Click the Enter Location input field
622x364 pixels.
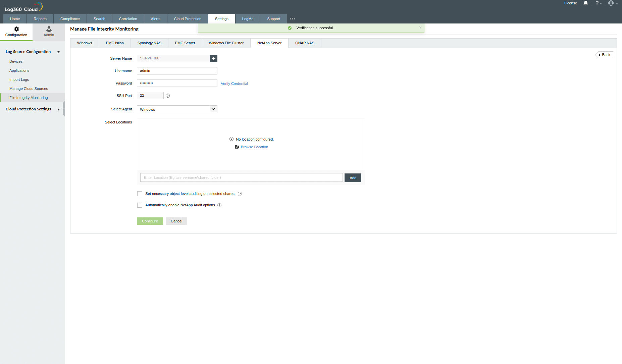(241, 177)
